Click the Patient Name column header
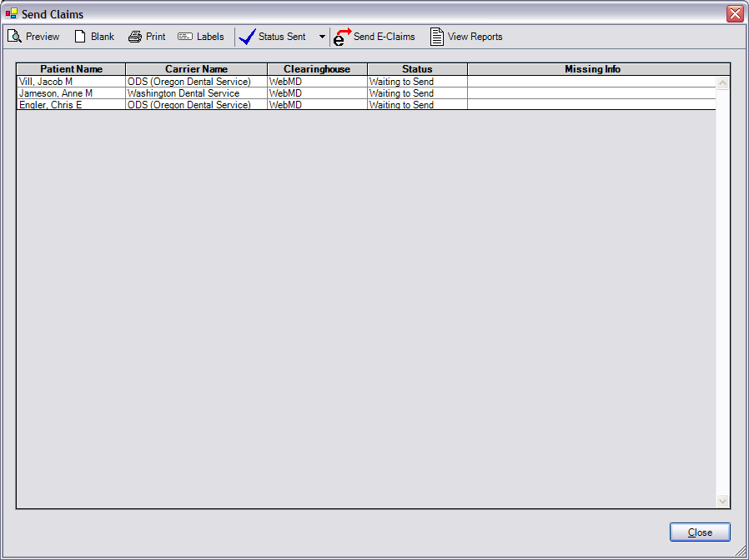Viewport: 749px width, 560px height. pos(71,69)
